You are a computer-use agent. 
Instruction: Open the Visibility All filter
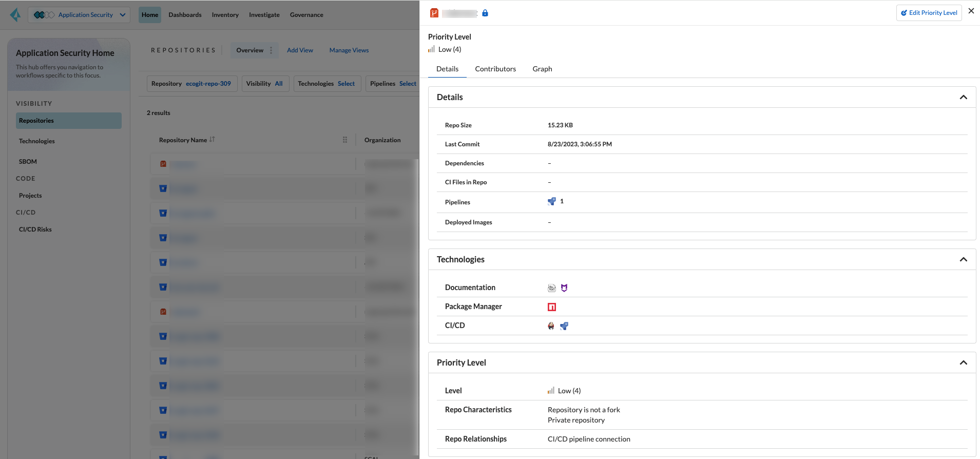264,84
